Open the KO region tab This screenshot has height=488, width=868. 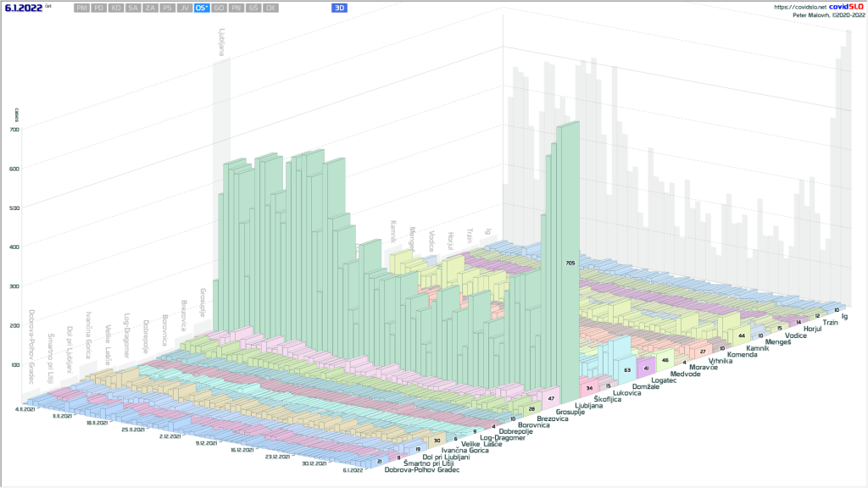click(116, 8)
